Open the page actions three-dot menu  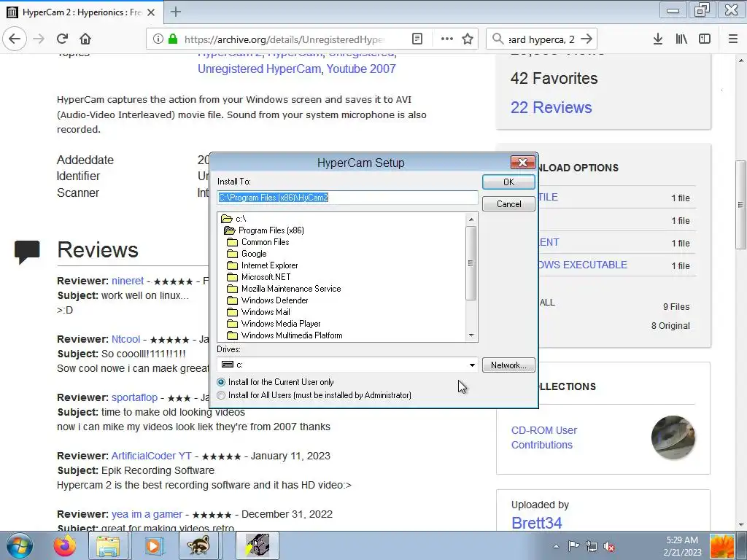[447, 39]
